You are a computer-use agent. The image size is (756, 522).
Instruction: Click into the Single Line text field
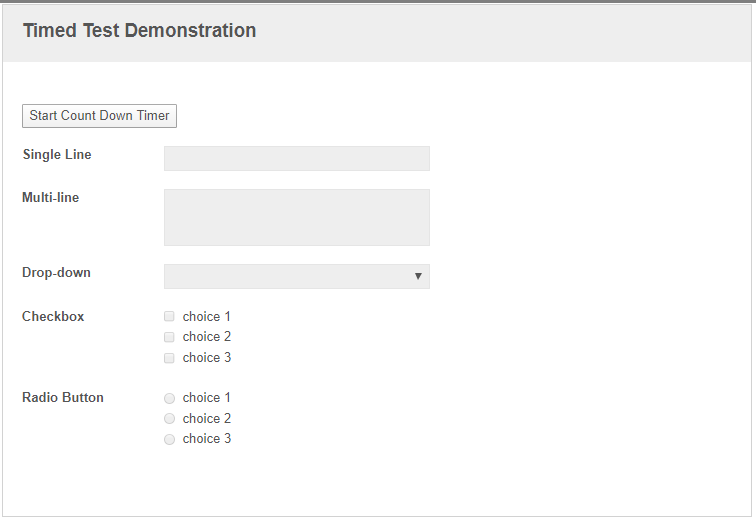(x=297, y=159)
